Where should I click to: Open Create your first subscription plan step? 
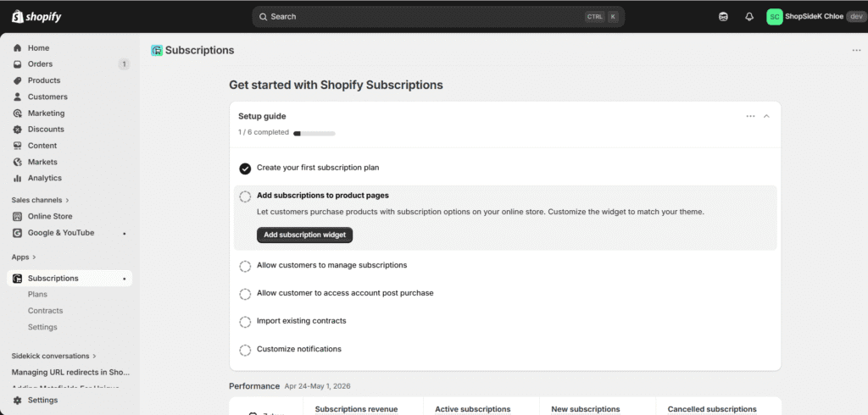click(x=318, y=168)
